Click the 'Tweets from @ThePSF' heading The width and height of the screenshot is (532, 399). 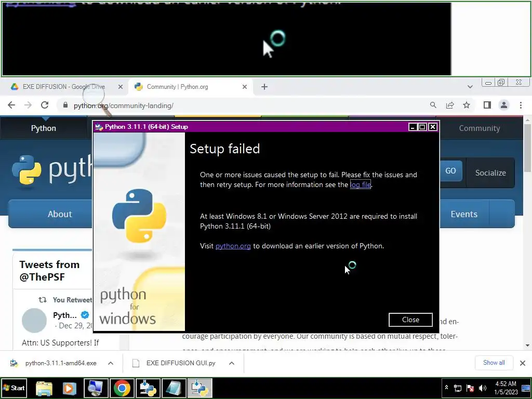coord(49,270)
